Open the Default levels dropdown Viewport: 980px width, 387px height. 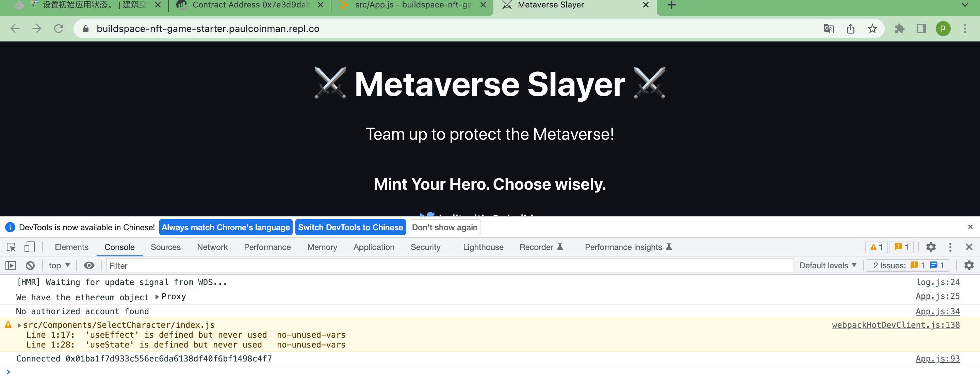coord(828,265)
